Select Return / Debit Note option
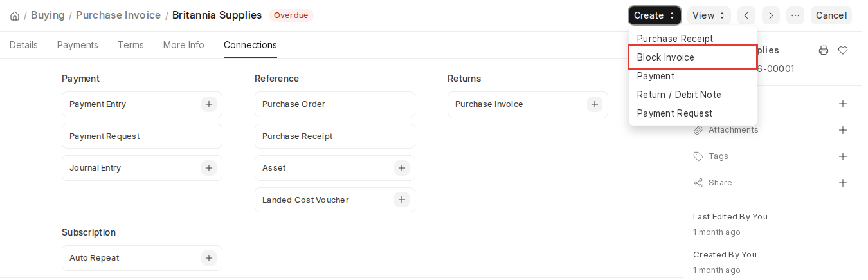868x280 pixels. coord(692,95)
